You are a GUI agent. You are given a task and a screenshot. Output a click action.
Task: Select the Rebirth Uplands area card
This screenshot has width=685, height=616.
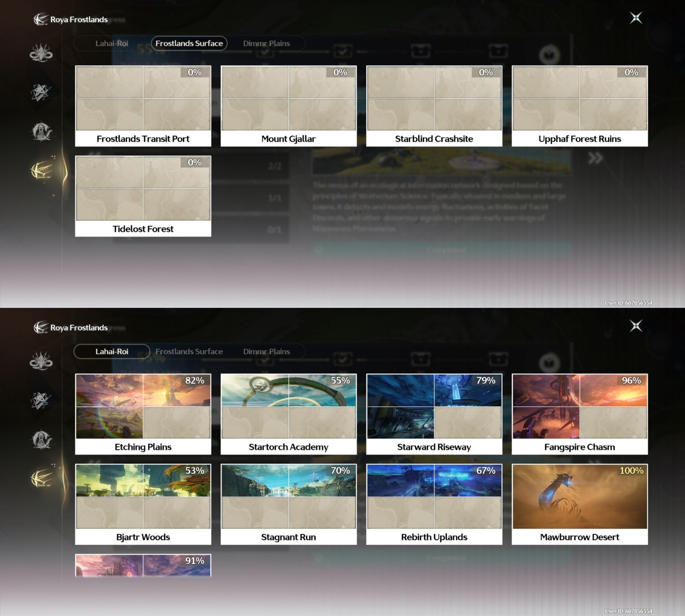tap(434, 504)
